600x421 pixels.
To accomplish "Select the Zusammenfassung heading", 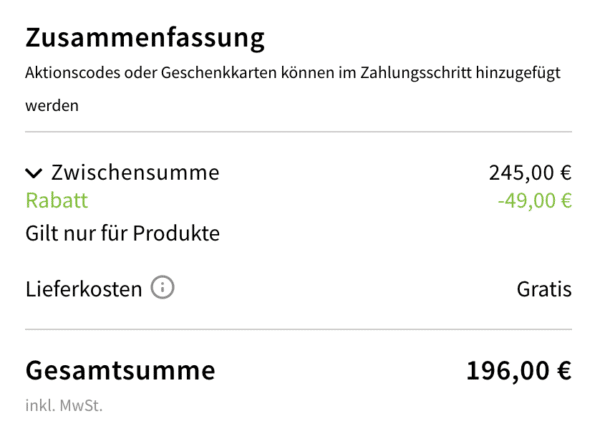I will pos(145,39).
